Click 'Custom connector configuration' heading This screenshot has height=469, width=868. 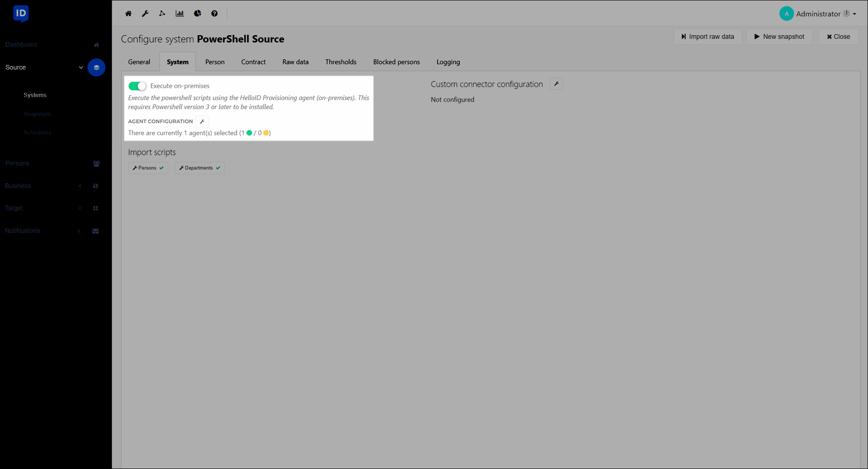[487, 84]
